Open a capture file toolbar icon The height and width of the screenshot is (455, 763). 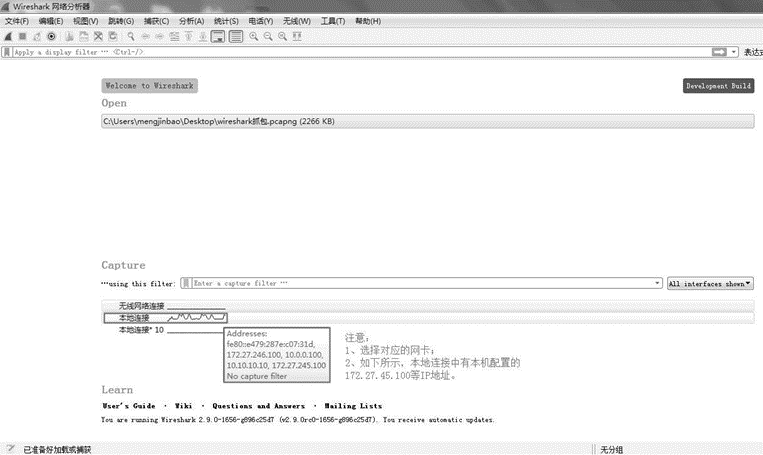point(69,36)
